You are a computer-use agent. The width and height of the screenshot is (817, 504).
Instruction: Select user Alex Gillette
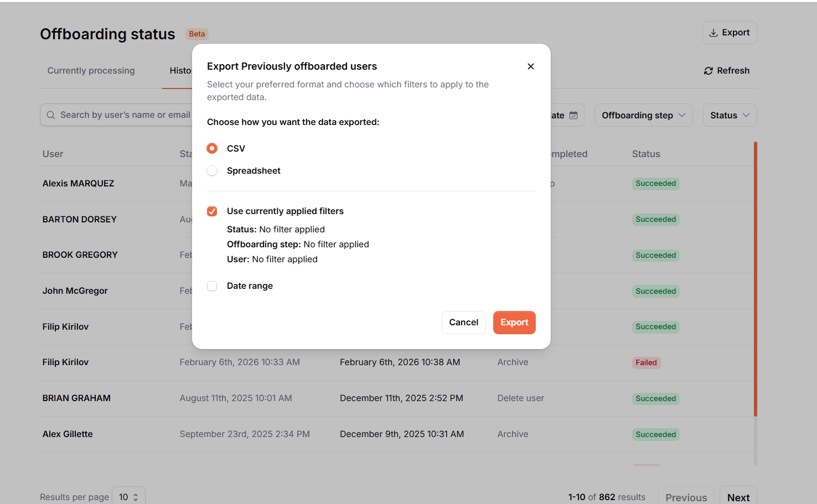click(68, 434)
